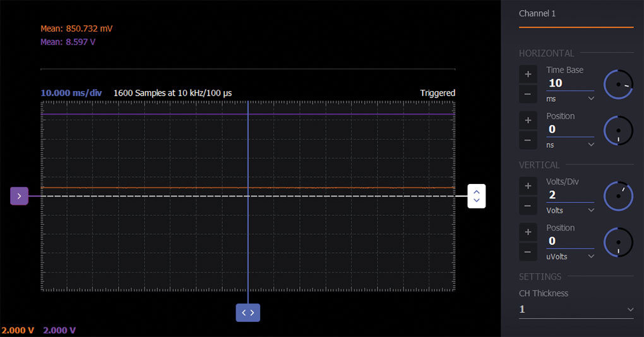Click the Volts/Div rotary knob
The height and width of the screenshot is (337, 644).
tap(618, 196)
